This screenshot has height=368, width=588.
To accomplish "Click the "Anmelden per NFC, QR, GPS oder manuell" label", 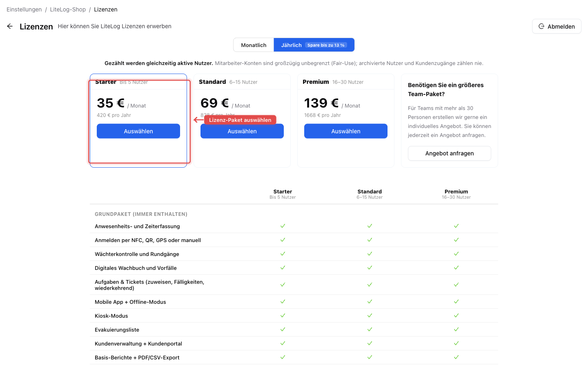I will (x=148, y=240).
